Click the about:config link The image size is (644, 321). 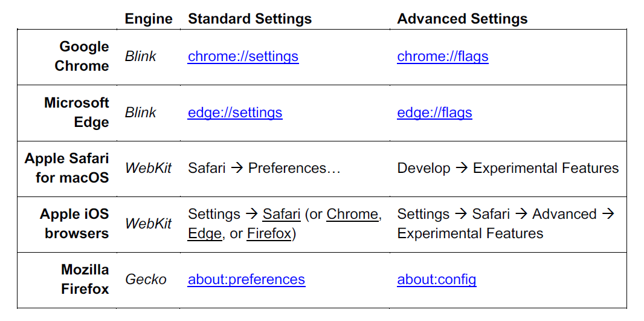coord(436,280)
